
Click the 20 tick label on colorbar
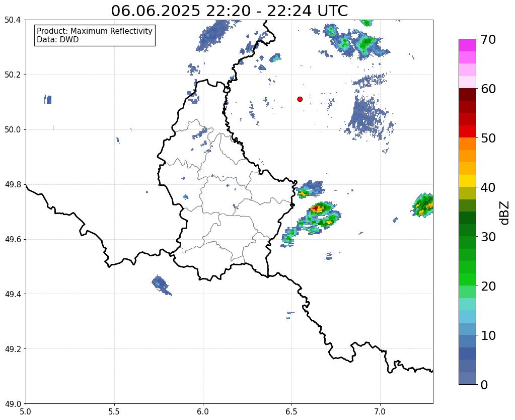click(488, 286)
